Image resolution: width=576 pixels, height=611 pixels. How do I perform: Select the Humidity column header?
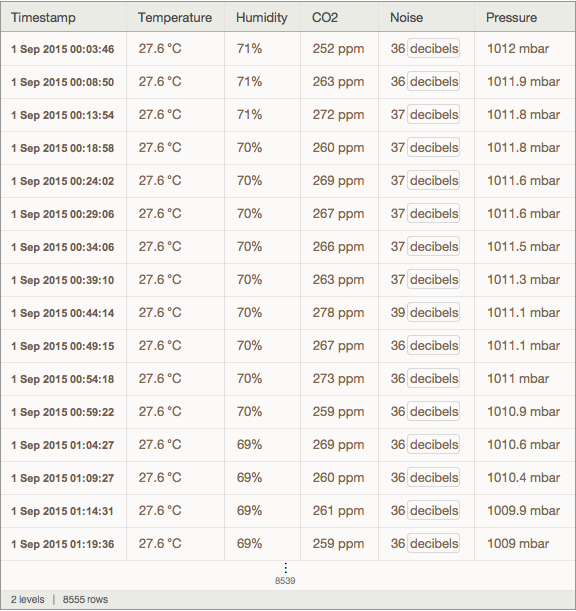point(261,18)
